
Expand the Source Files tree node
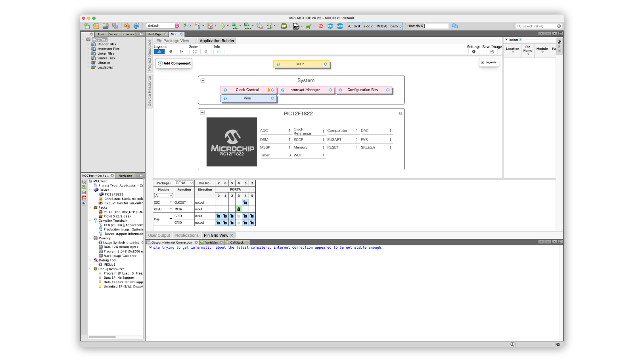click(88, 58)
